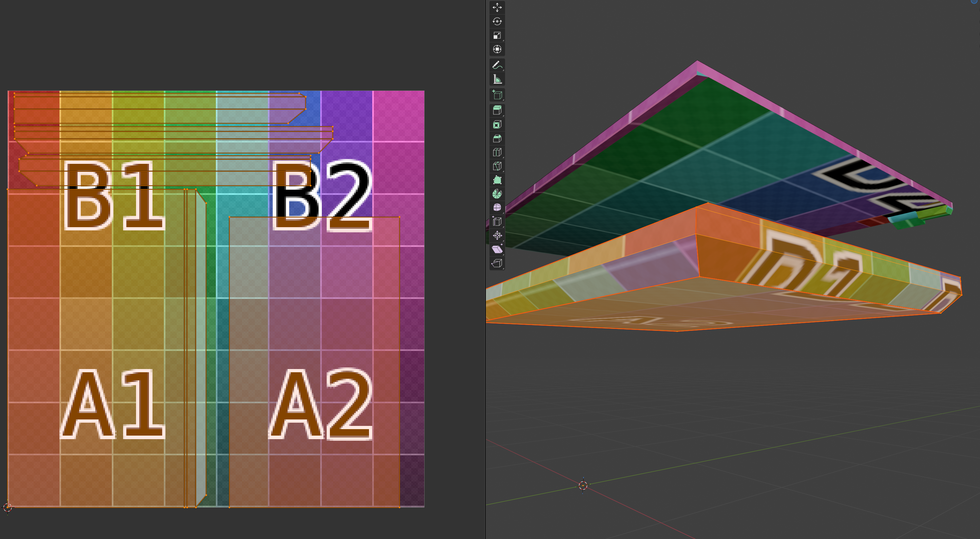Activate the Rip Region tool
The width and height of the screenshot is (980, 539).
[497, 263]
